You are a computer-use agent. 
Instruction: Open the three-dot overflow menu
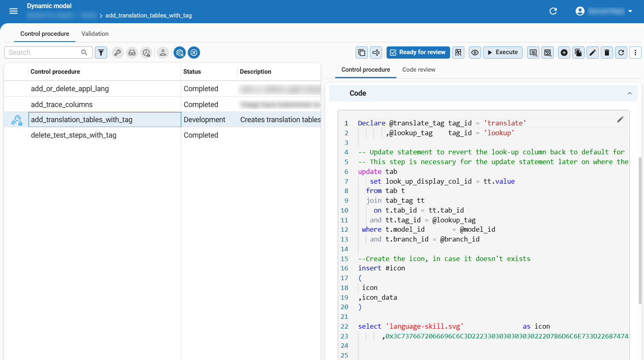[635, 53]
